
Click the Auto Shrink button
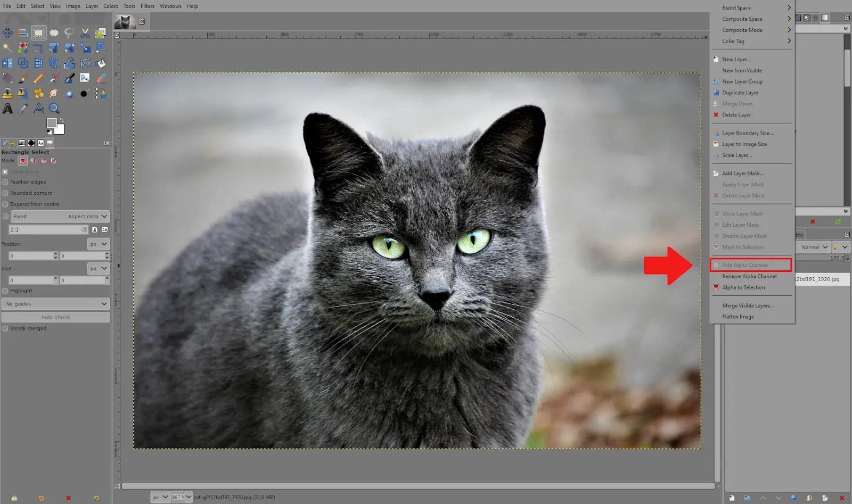(55, 317)
